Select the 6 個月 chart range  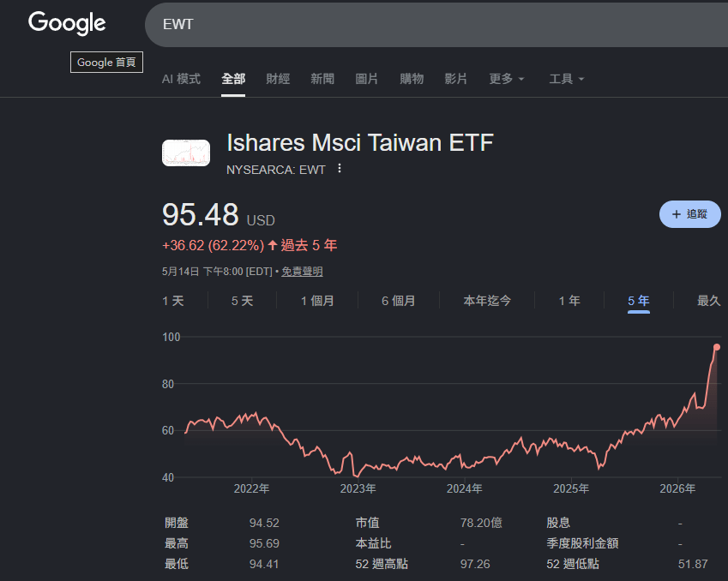click(399, 301)
